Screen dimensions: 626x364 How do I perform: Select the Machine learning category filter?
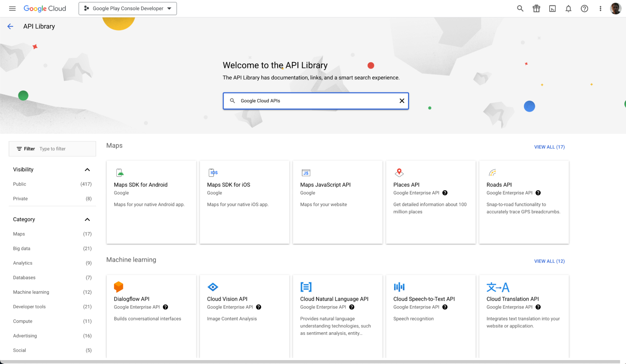(52, 292)
